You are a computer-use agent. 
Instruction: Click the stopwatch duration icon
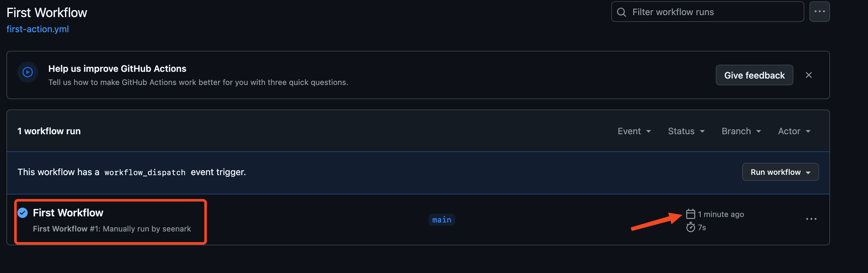click(x=690, y=228)
